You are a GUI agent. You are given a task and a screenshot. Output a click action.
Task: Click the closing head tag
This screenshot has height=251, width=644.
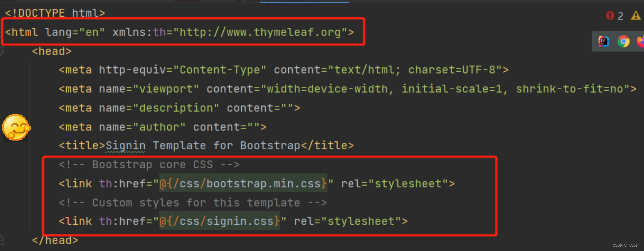[55, 240]
